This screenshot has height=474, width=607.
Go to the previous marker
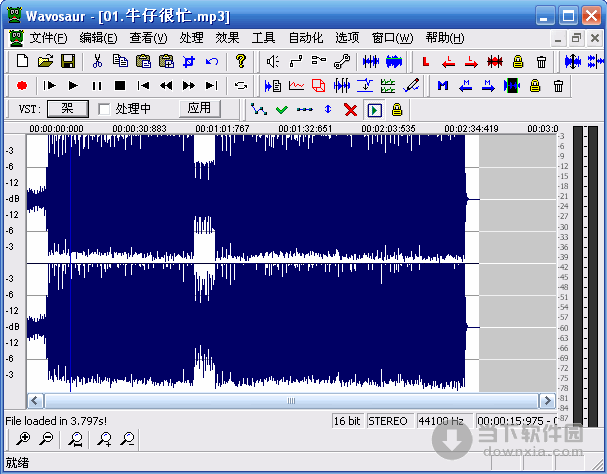(466, 85)
